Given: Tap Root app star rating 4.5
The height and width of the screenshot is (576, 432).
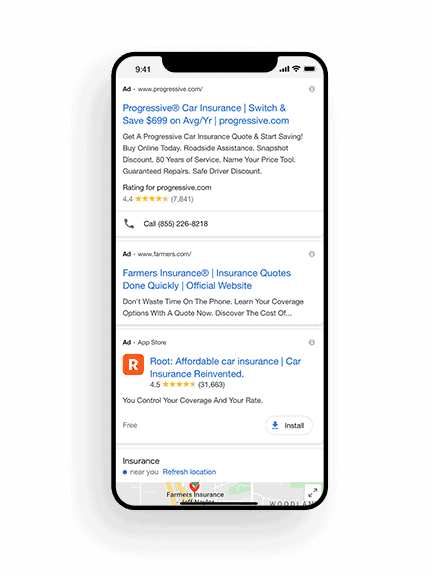Looking at the screenshot, I should coord(187,385).
